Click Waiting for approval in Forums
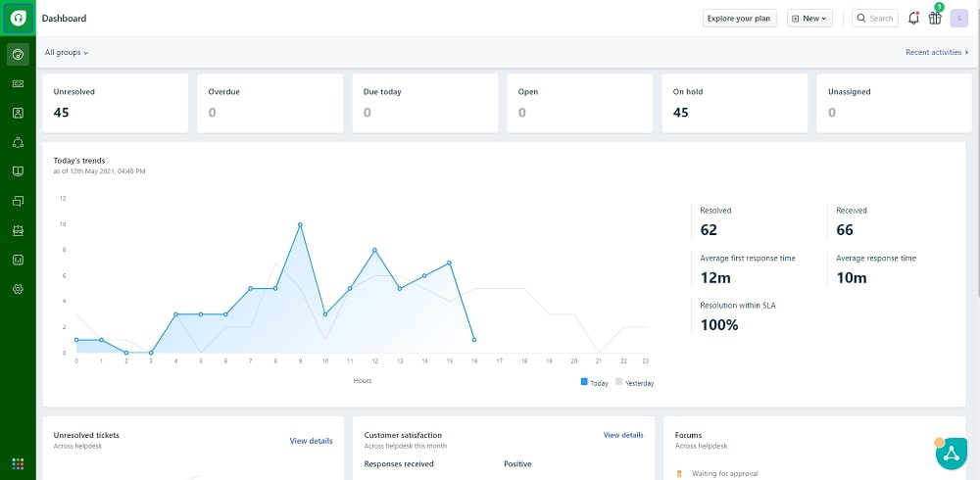This screenshot has height=480, width=980. click(724, 474)
